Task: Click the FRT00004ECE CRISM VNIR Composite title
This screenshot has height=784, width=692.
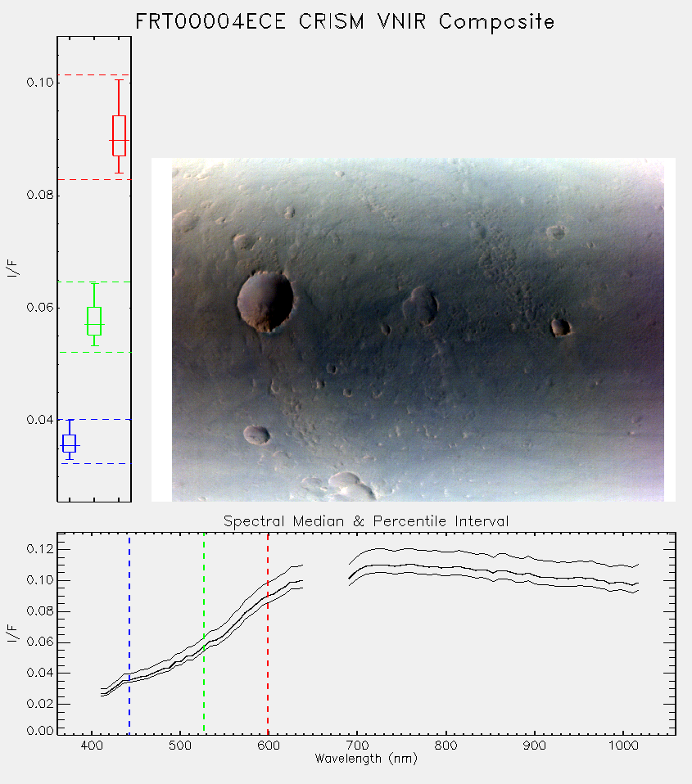Action: tap(345, 22)
